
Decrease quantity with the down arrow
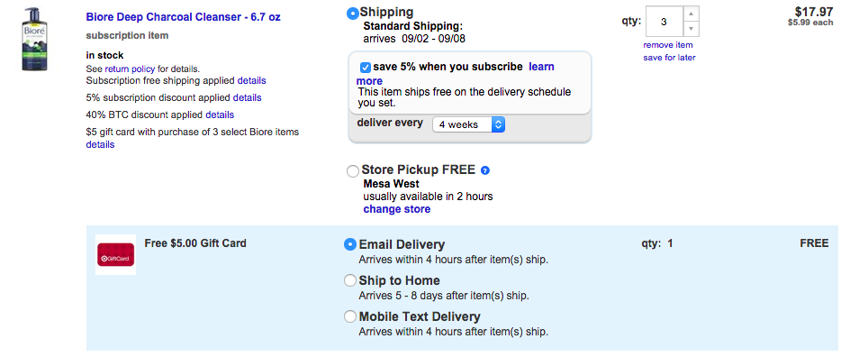point(691,29)
